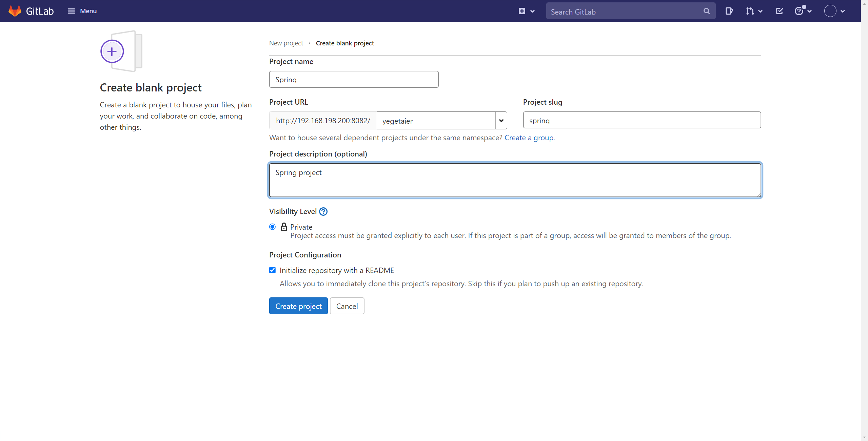Open the Issues icon in navbar
This screenshot has height=441, width=868.
click(729, 11)
